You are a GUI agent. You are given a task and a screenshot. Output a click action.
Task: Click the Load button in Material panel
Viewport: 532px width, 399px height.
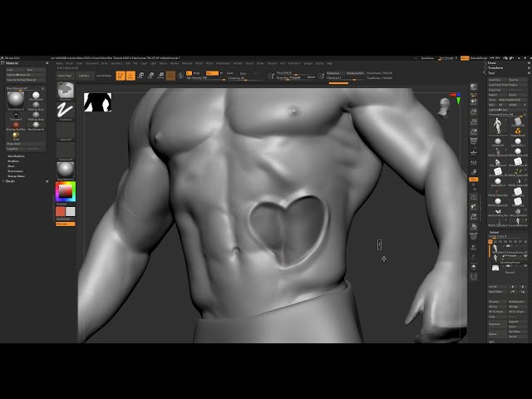pyautogui.click(x=16, y=70)
